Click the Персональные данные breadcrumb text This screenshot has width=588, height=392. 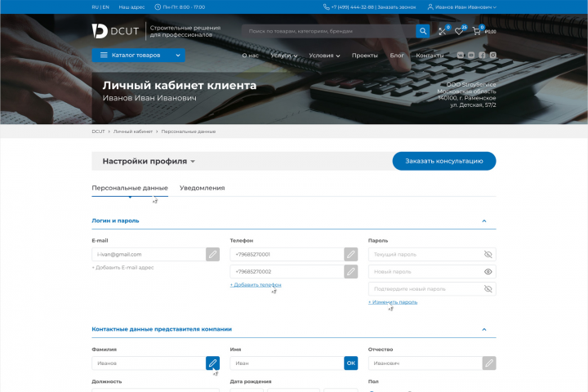click(189, 131)
